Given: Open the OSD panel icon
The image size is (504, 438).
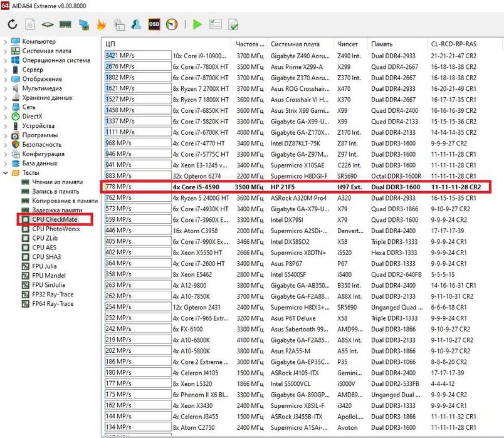Looking at the screenshot, I should 154,24.
